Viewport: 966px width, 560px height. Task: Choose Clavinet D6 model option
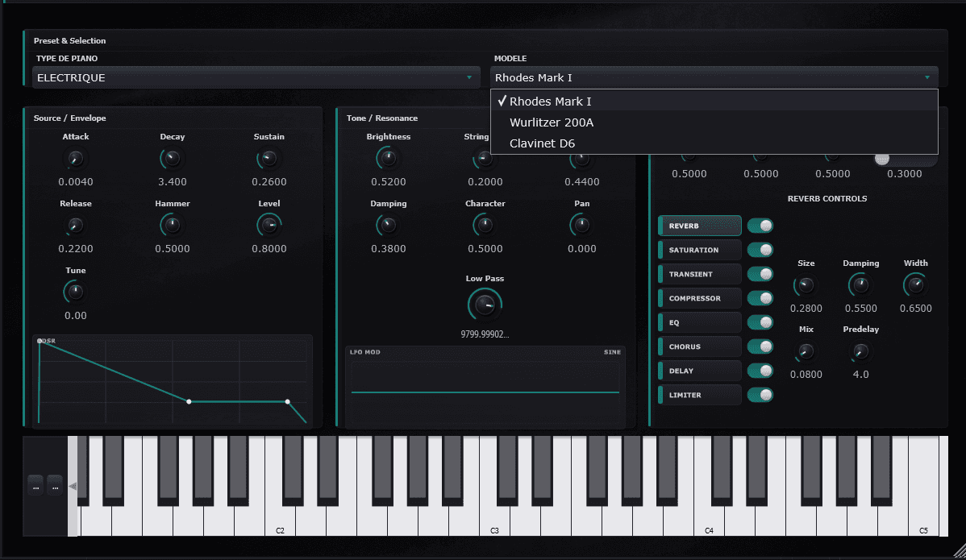coord(542,143)
